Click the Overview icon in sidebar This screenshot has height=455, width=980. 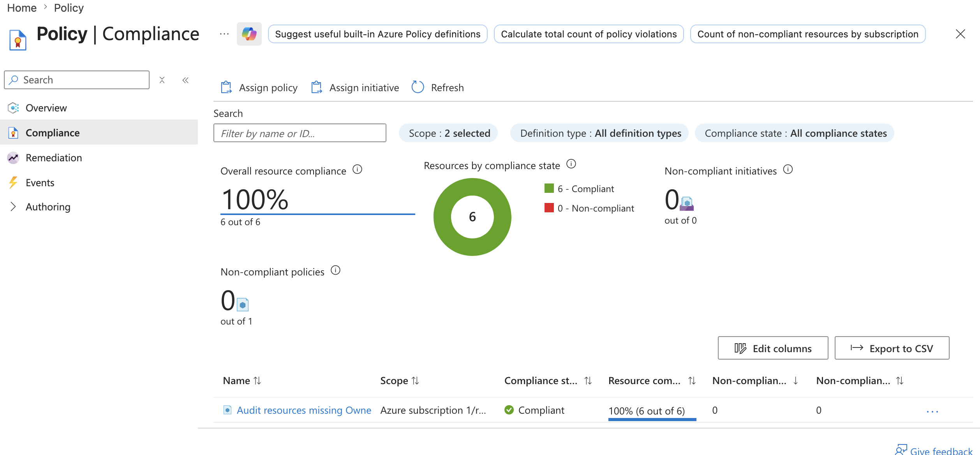(x=13, y=108)
